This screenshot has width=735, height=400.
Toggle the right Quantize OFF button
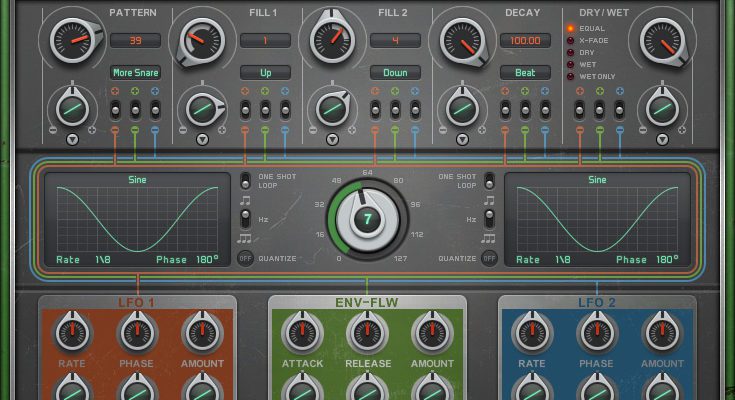[489, 258]
